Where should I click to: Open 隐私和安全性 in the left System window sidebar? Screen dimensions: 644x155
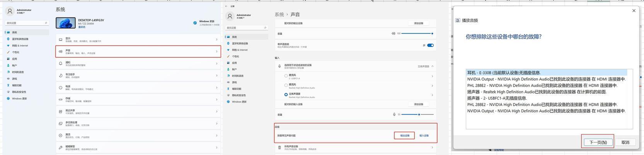19,92
